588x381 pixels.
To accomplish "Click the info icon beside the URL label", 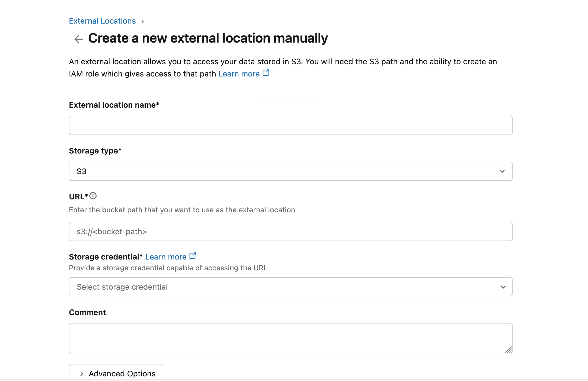I will pos(93,196).
